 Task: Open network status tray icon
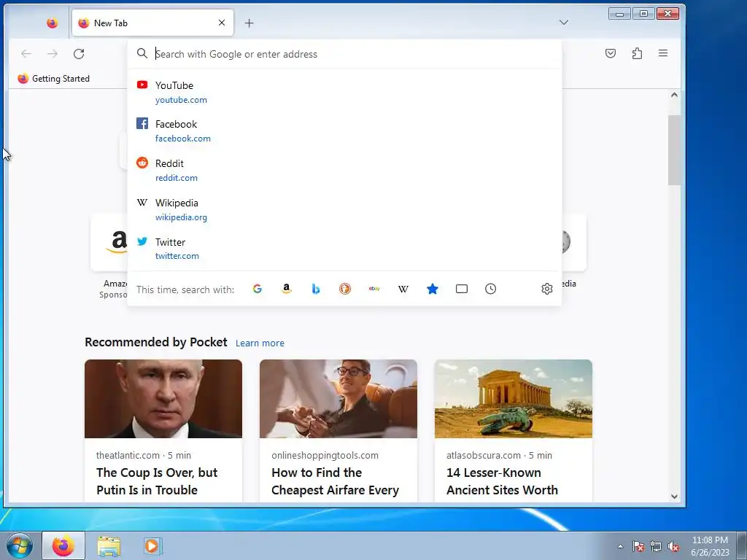pyautogui.click(x=656, y=546)
